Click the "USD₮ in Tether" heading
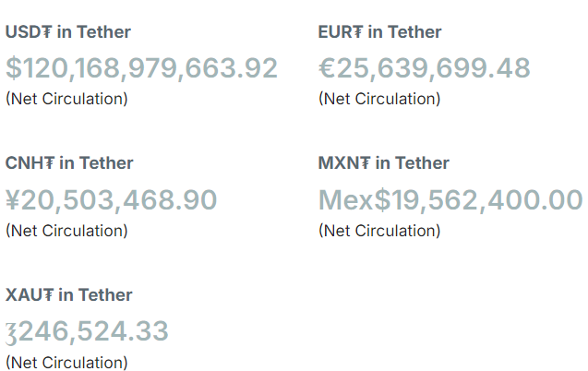Screen dimensions: 588x371 [x=68, y=32]
